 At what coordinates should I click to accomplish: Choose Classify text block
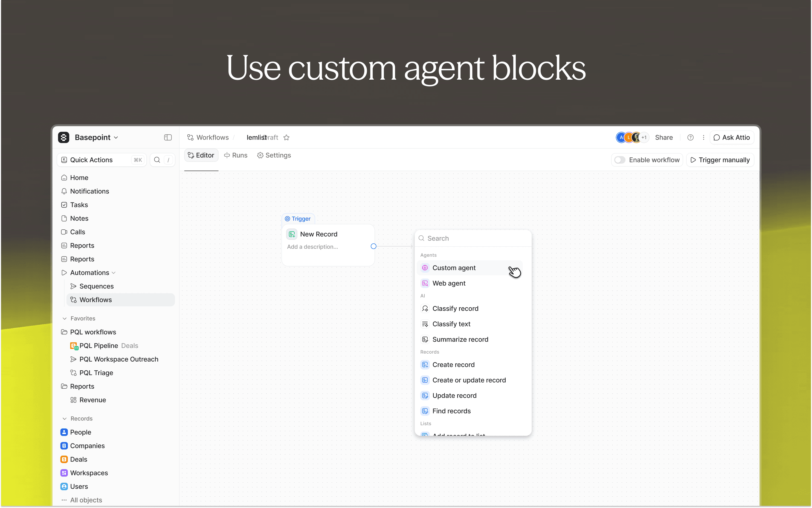click(x=469, y=324)
